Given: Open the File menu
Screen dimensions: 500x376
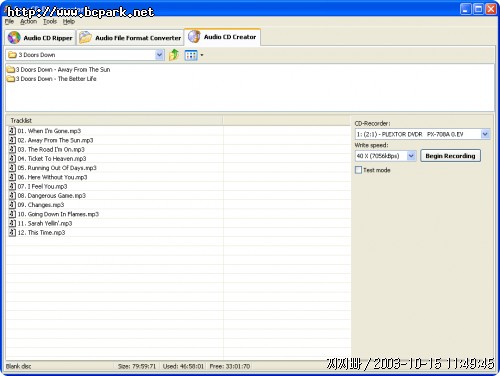Looking at the screenshot, I should click(9, 22).
